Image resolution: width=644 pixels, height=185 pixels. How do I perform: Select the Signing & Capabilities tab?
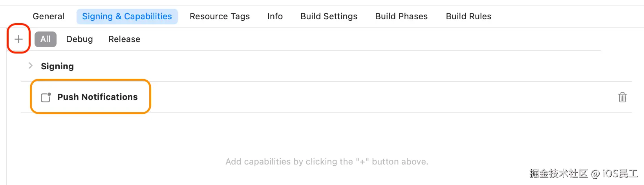[x=127, y=16]
